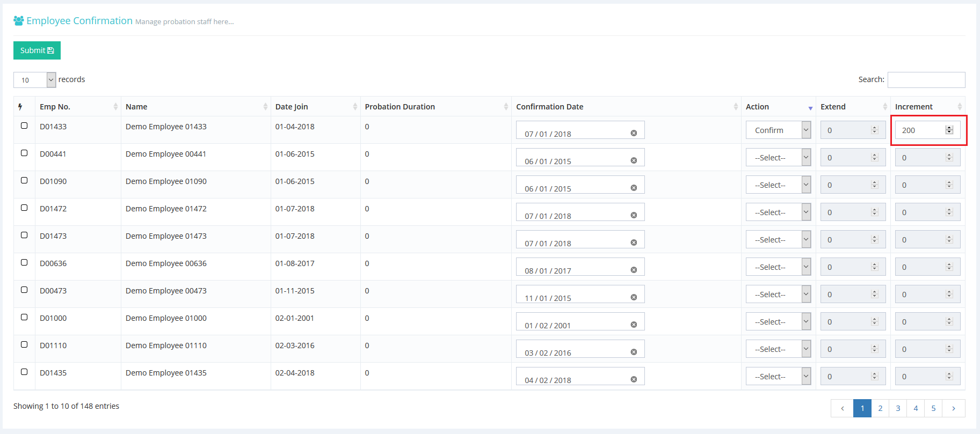980x434 pixels.
Task: Go to next page using arrow
Action: point(953,408)
